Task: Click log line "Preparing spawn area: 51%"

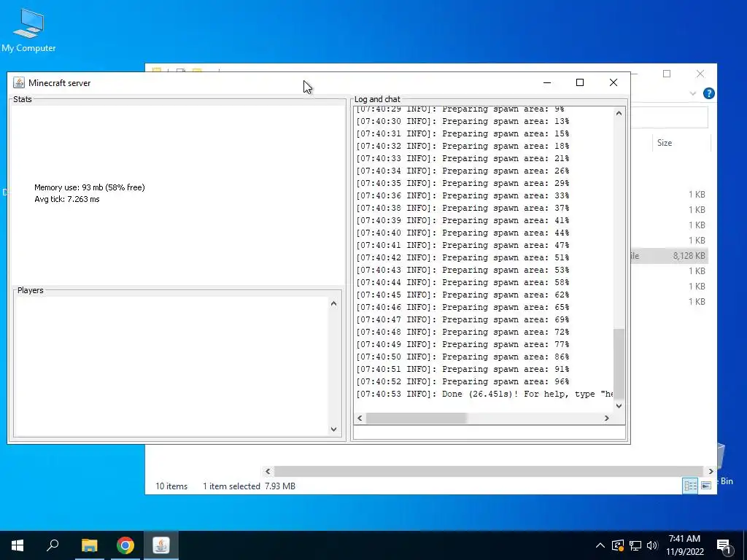Action: click(462, 257)
